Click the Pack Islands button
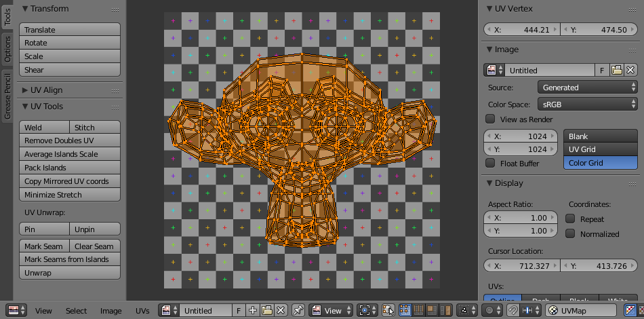 tap(71, 168)
